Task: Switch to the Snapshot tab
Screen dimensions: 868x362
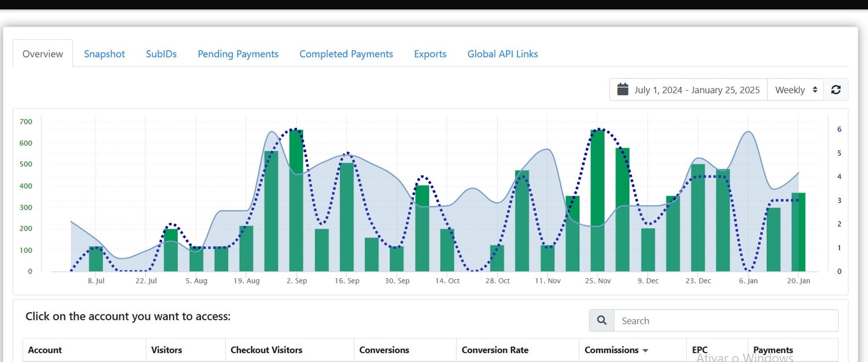Action: tap(104, 54)
